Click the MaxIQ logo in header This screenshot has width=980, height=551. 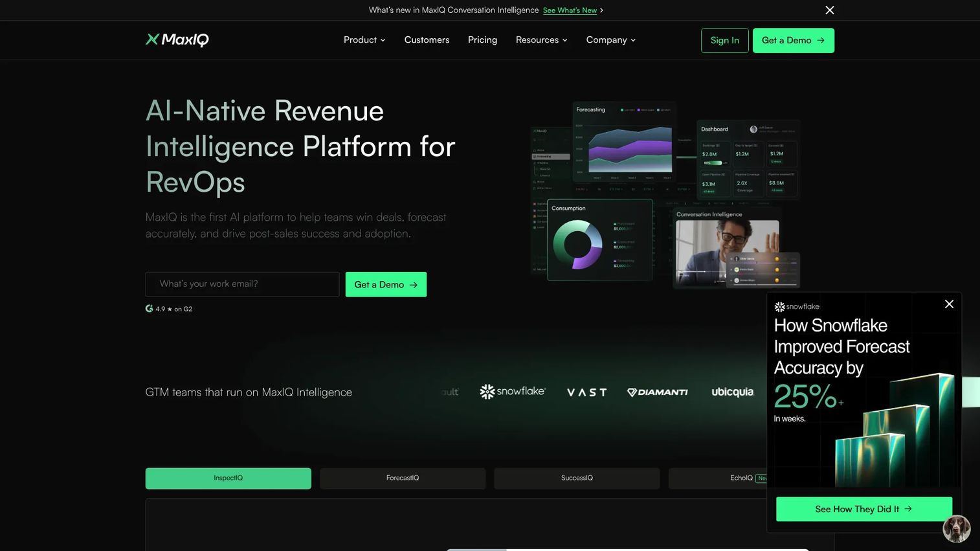(x=177, y=39)
